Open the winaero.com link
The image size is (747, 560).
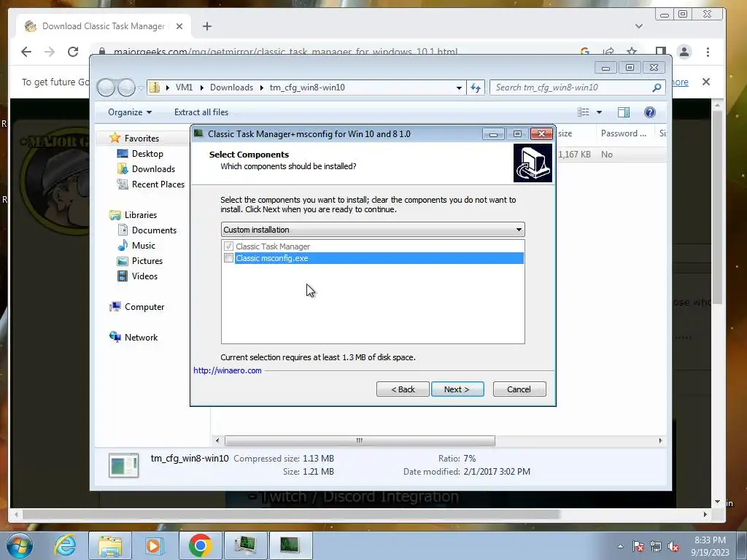pyautogui.click(x=228, y=370)
